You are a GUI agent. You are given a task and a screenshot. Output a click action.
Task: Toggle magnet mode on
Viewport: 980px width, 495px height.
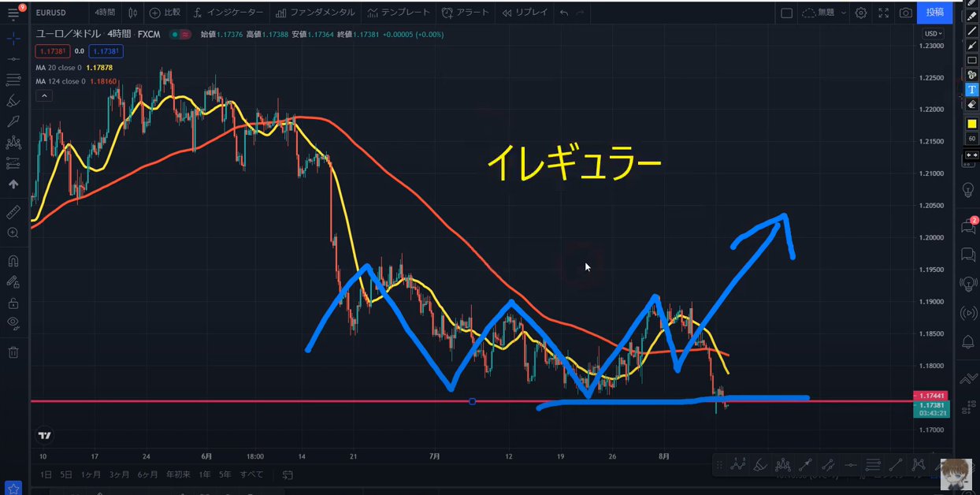[x=13, y=261]
